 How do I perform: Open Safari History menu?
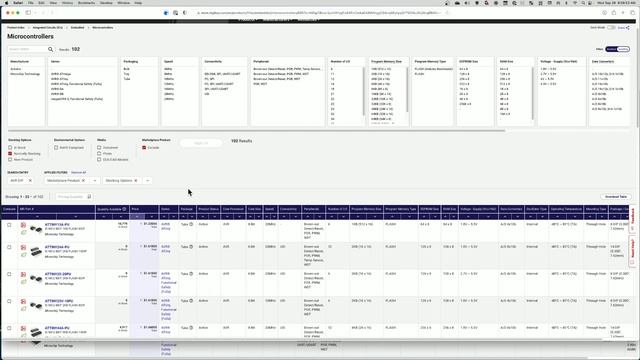point(67,3)
